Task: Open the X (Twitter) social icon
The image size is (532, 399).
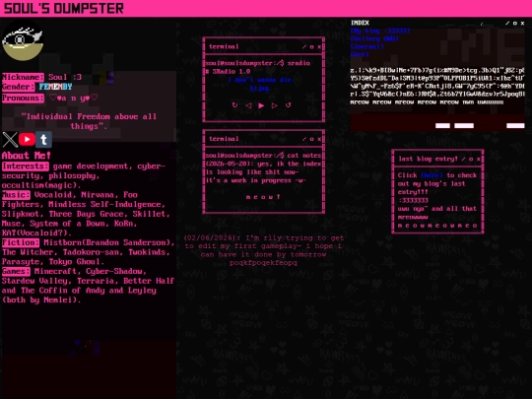Action: pyautogui.click(x=10, y=140)
